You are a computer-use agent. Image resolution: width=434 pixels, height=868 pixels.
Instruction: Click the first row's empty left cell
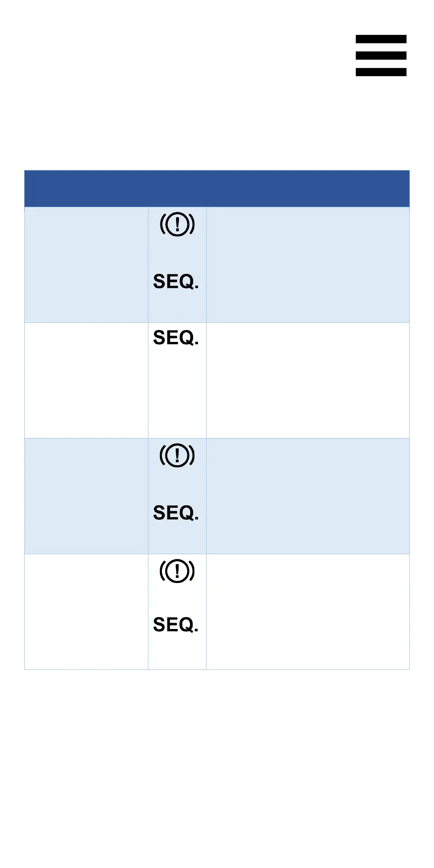[86, 265]
